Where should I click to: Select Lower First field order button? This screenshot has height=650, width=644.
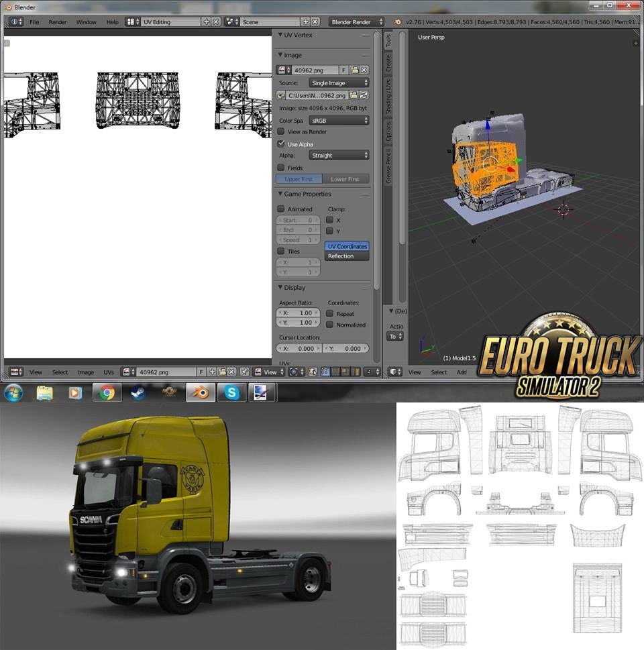point(345,179)
